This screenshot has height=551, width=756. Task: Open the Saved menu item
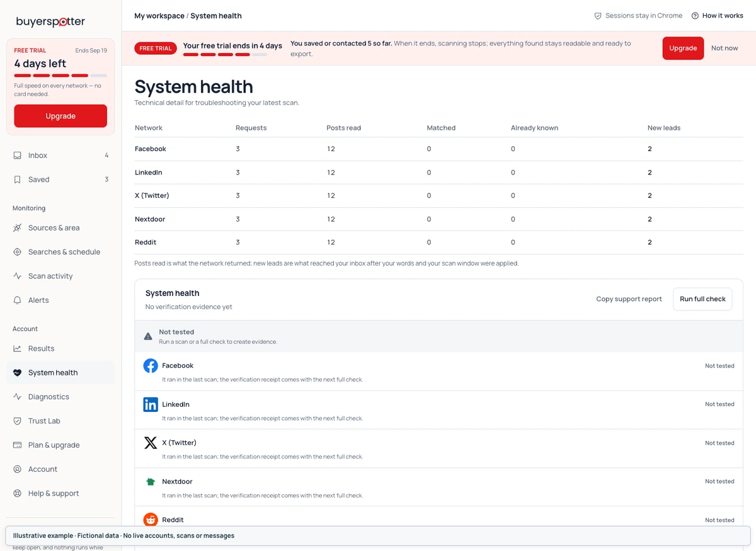point(61,179)
